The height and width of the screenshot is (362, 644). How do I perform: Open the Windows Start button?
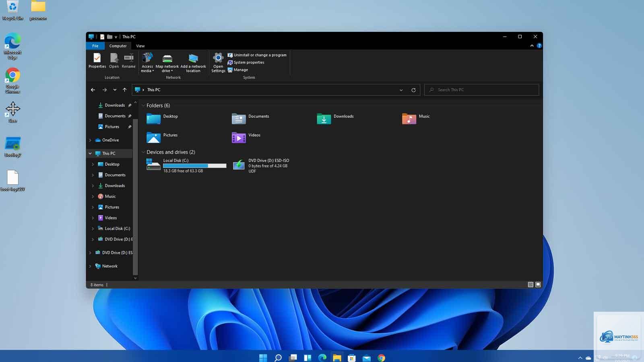tap(263, 358)
